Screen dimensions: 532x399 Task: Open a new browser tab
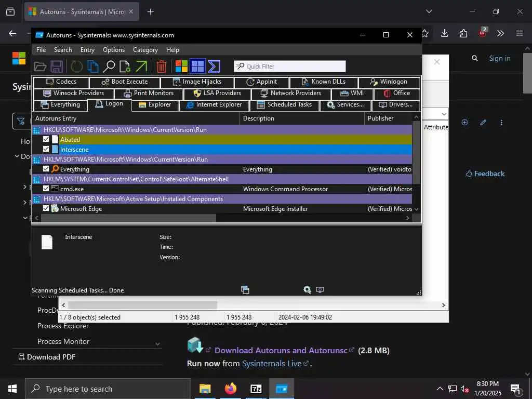150,12
